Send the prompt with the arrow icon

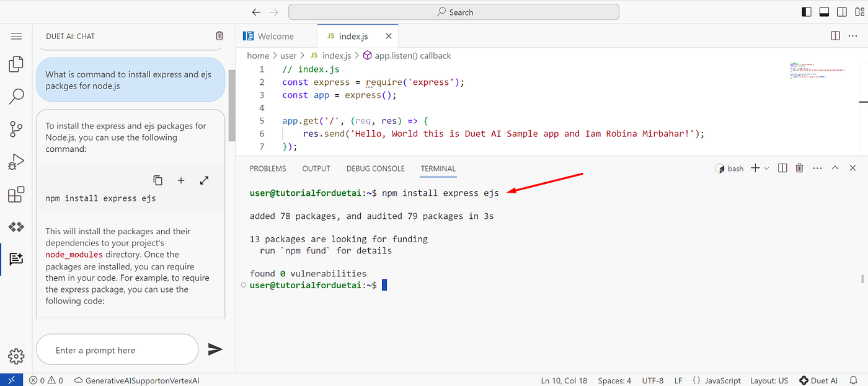click(215, 349)
